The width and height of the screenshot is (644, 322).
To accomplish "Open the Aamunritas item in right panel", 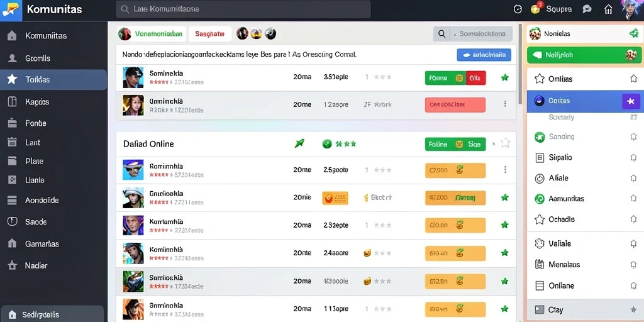I will pos(584,199).
